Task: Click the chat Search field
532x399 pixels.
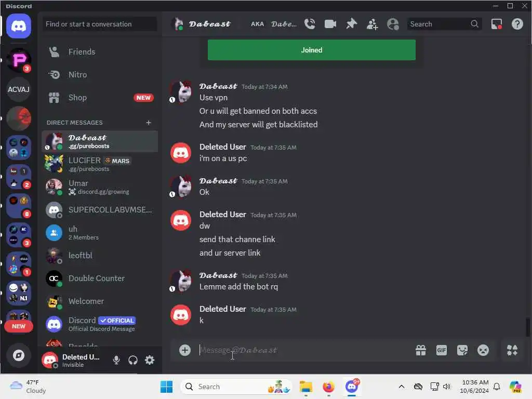Action: pyautogui.click(x=444, y=24)
